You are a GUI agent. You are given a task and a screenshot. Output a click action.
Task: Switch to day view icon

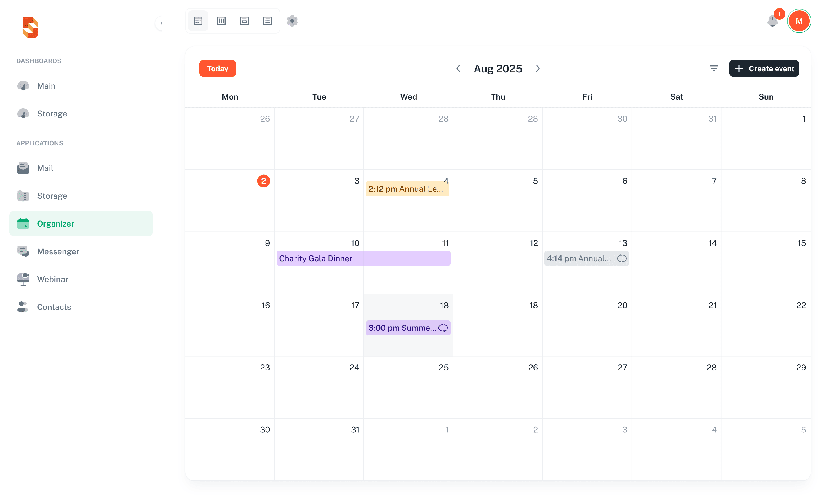[x=244, y=21]
